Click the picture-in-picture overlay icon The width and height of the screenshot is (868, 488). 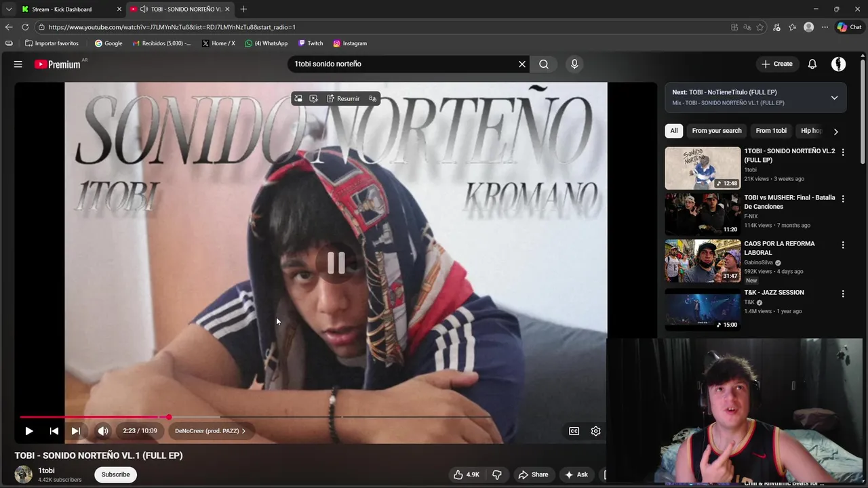coord(298,98)
